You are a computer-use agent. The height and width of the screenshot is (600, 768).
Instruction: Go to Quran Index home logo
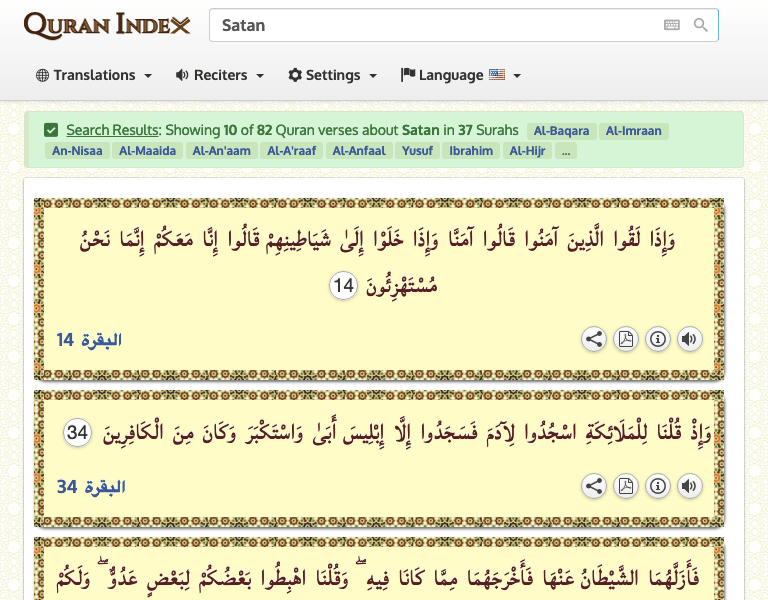106,25
